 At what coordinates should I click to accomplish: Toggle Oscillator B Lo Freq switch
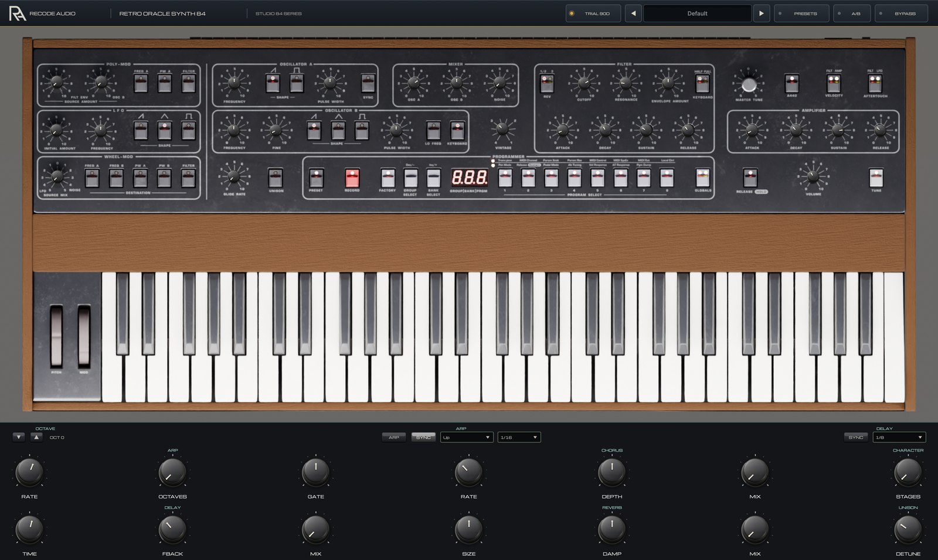click(x=433, y=130)
